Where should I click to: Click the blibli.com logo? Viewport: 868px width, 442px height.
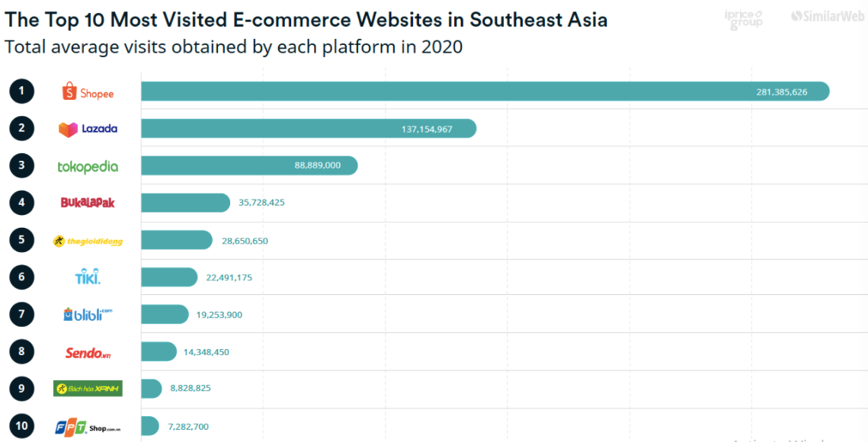pyautogui.click(x=88, y=314)
